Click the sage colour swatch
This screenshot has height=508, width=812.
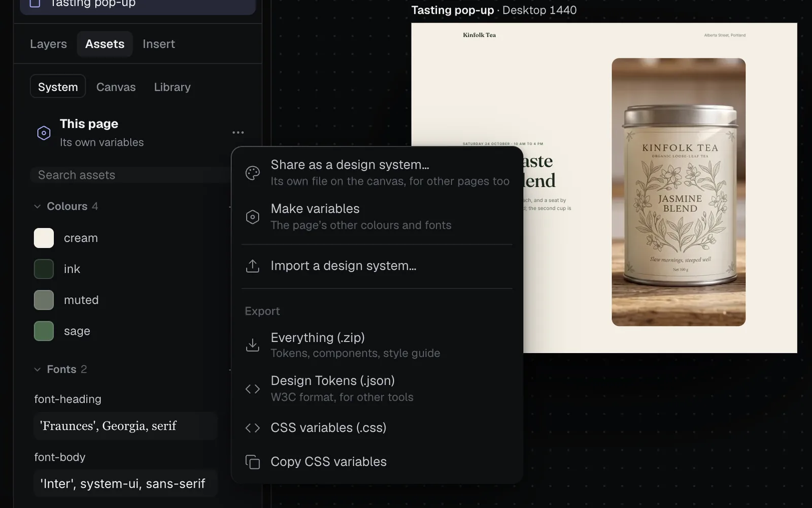pos(44,331)
